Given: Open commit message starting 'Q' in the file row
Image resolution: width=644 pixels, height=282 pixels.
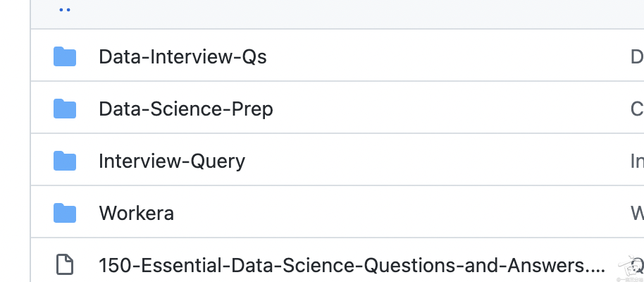Looking at the screenshot, I should pos(638,266).
